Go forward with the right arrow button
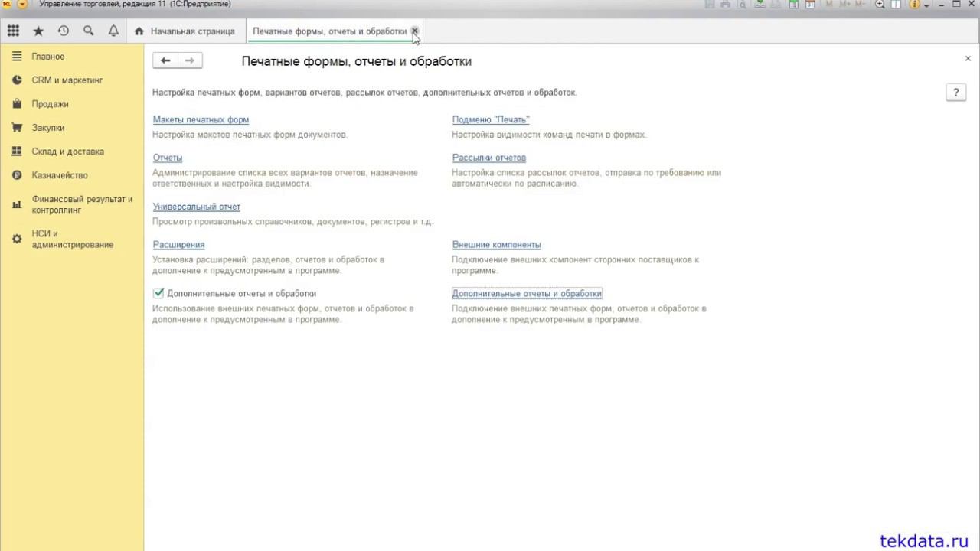Image resolution: width=980 pixels, height=551 pixels. coord(190,60)
